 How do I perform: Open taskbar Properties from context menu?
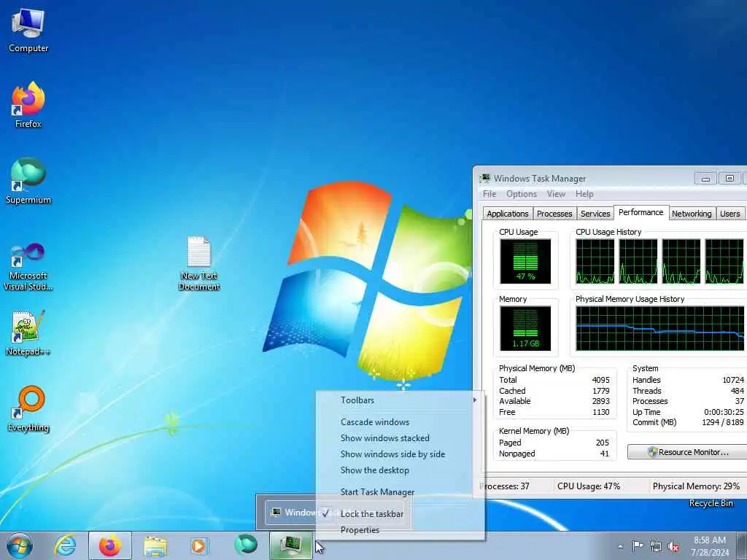[x=400, y=530]
